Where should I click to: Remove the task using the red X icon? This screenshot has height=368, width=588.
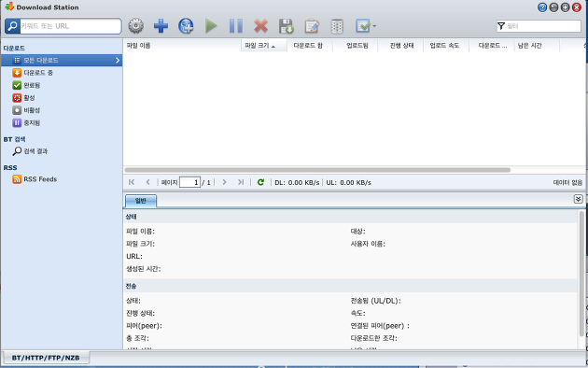coord(261,26)
